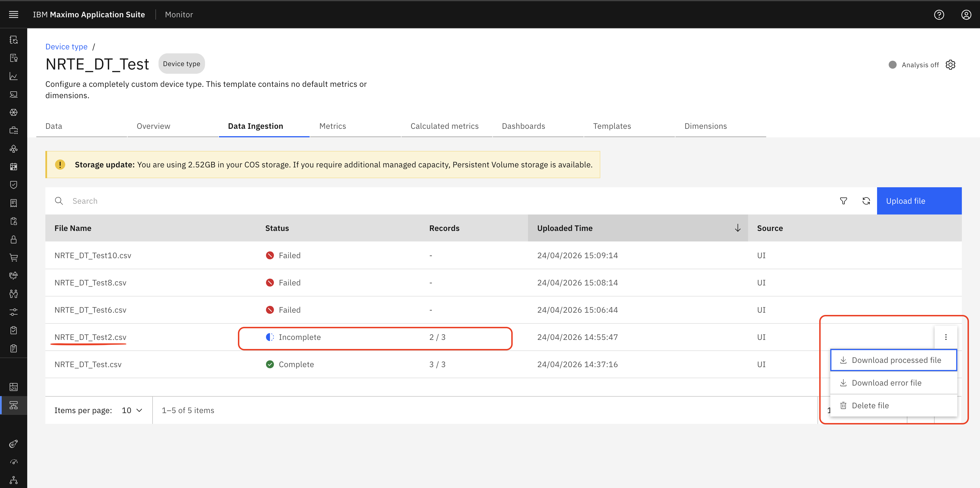Click the NRTE_DT_Test6.csv file name
This screenshot has width=980, height=488.
pos(90,310)
